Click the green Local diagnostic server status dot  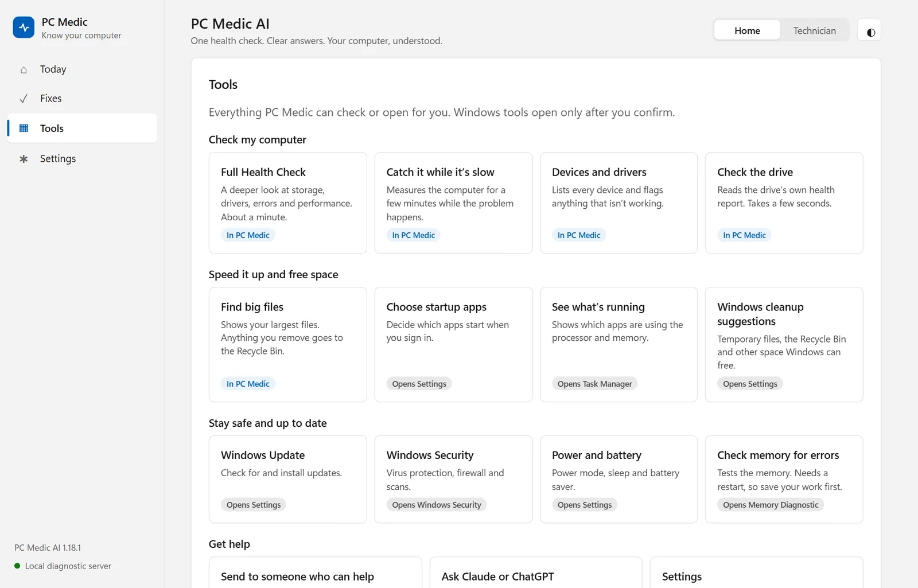[x=17, y=566]
